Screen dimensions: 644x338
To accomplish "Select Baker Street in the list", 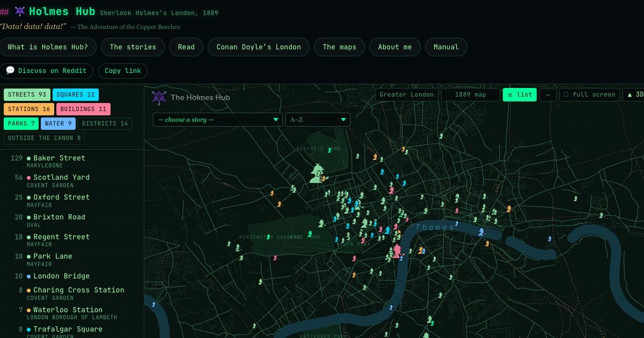I will [72, 161].
